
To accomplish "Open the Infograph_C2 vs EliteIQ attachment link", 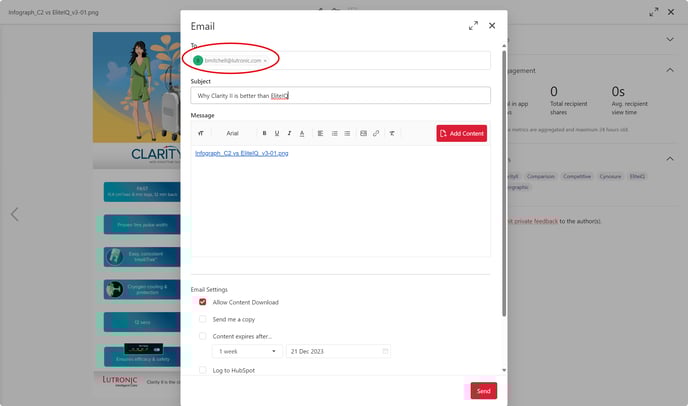I will 241,153.
